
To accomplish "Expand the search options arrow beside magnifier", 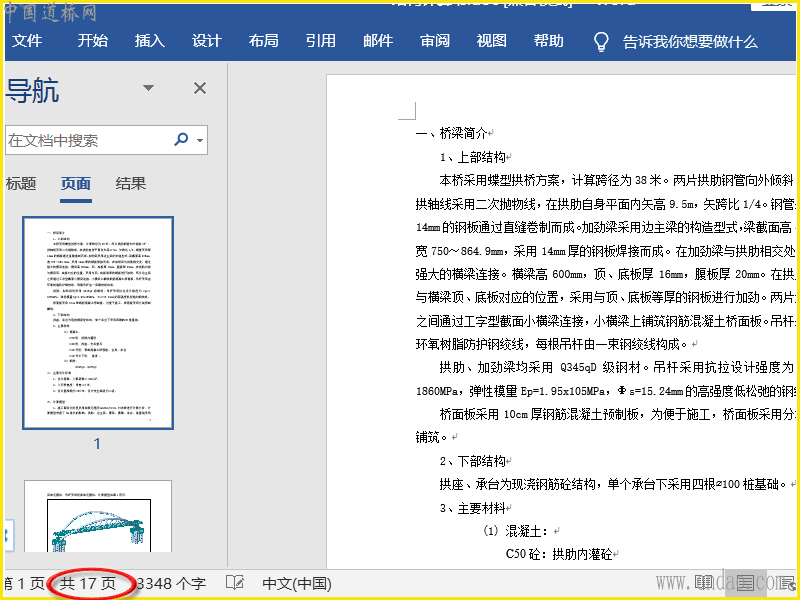I will coord(200,140).
